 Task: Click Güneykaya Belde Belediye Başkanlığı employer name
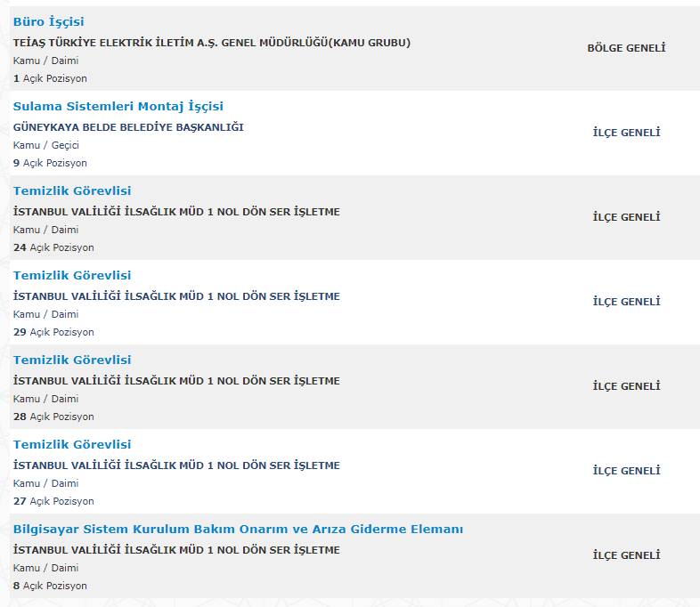click(x=128, y=126)
